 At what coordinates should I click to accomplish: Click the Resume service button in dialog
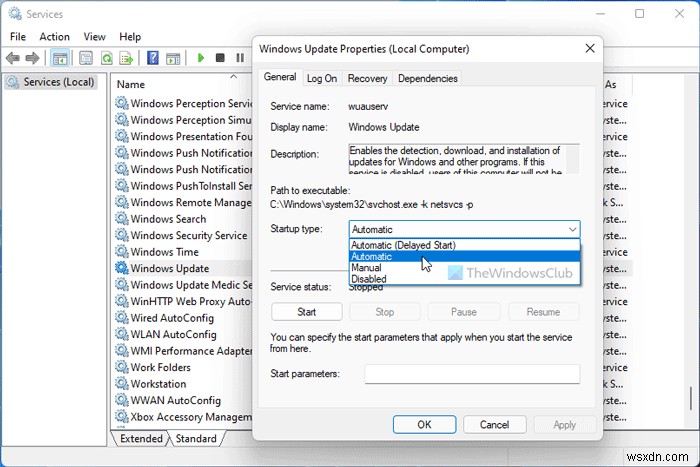tap(543, 312)
